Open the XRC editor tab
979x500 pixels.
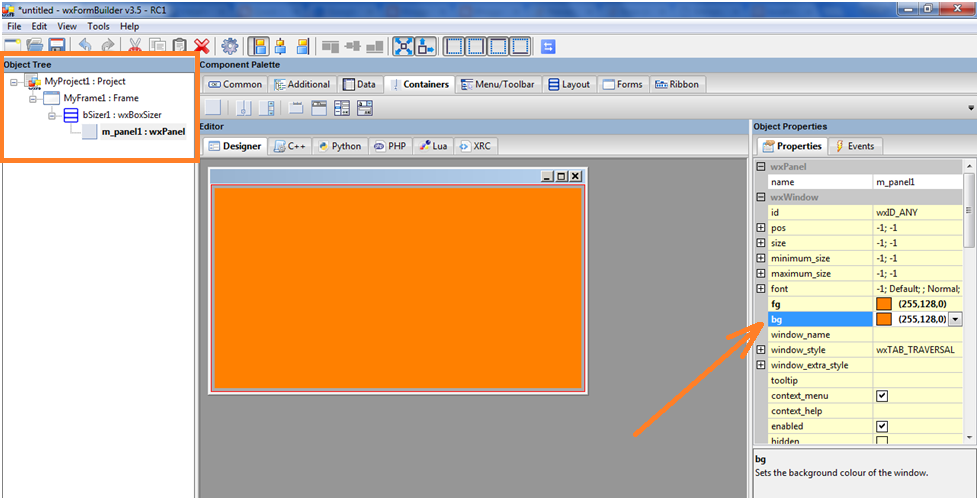pos(476,146)
